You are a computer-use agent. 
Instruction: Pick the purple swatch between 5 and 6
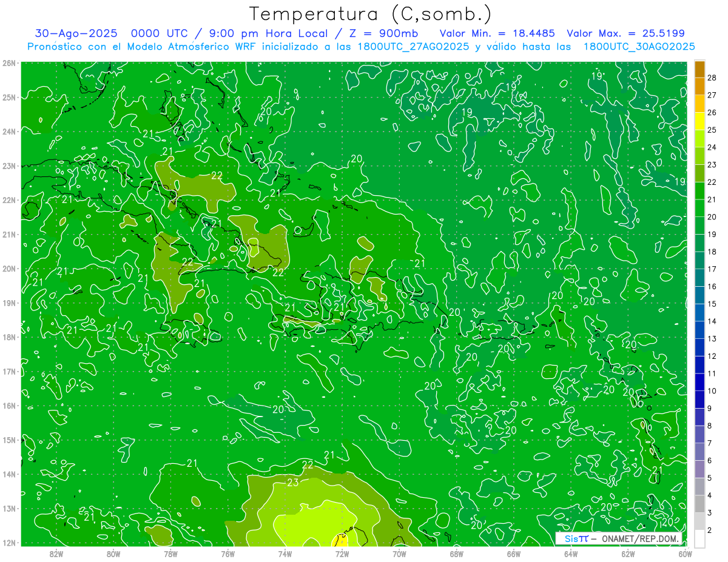click(x=699, y=470)
